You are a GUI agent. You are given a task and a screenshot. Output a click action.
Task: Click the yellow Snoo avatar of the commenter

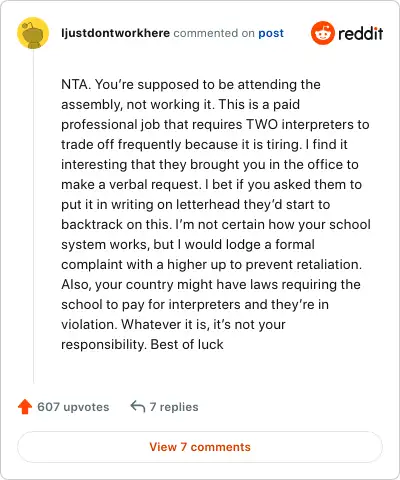(33, 33)
